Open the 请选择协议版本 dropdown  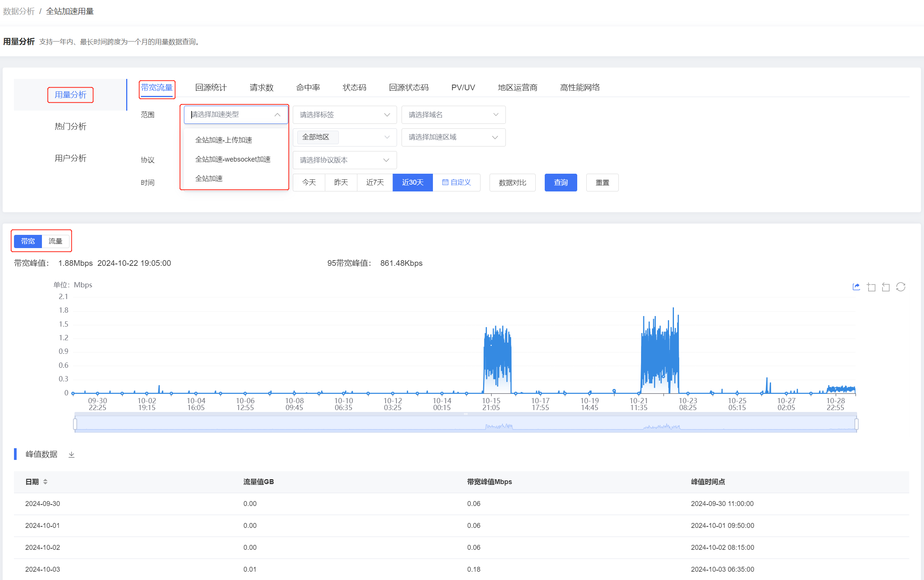click(x=345, y=160)
